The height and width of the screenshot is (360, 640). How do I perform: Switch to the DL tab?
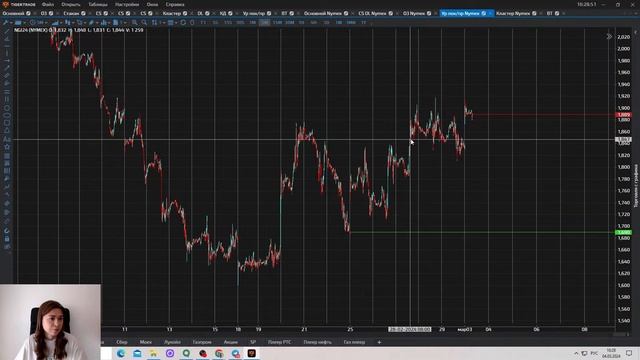[x=200, y=13]
